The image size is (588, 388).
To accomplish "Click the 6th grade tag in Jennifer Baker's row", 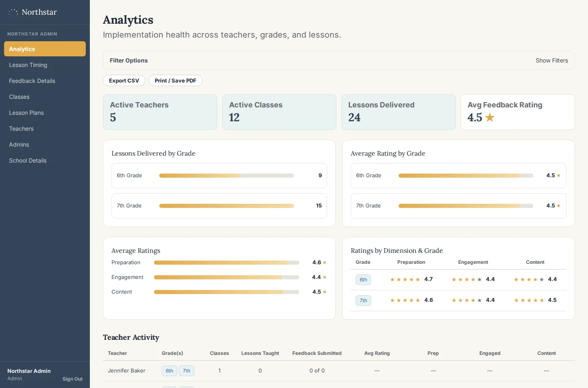I will pos(169,371).
